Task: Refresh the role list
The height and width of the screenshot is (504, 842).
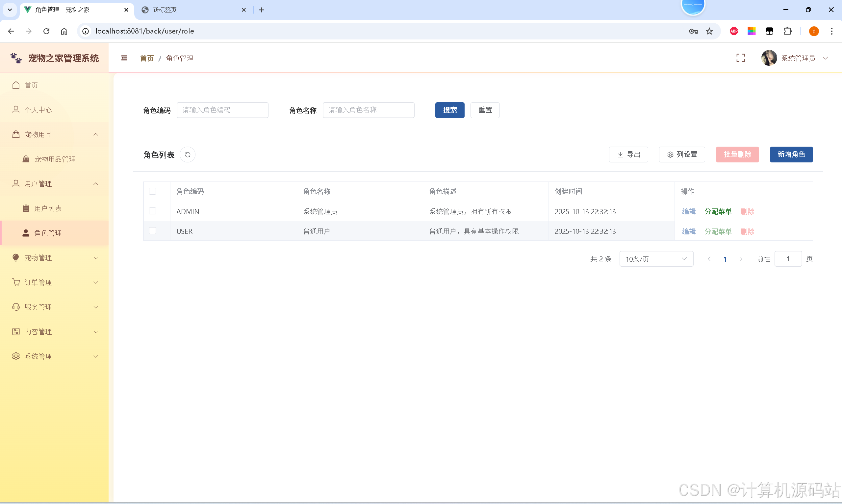Action: [188, 155]
